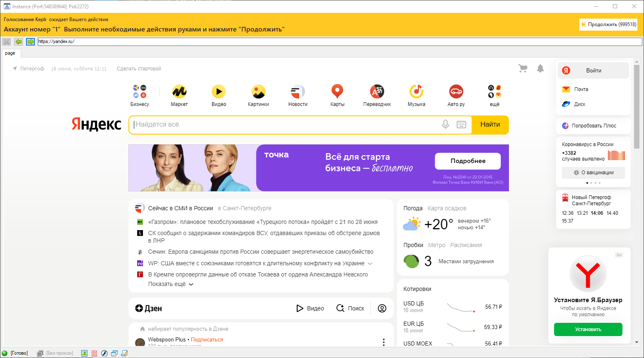
Task: Open the Попробовать Плюс link
Action: [594, 126]
